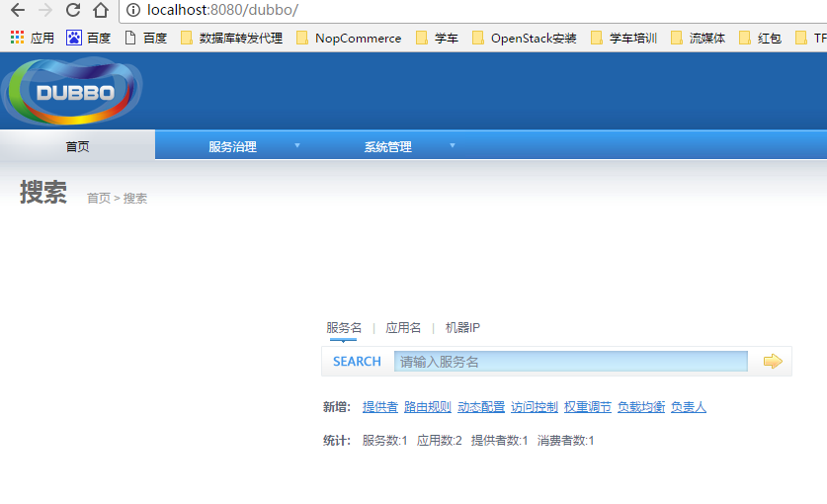Viewport: 827px width, 504px height.
Task: Open the 服务治理 menu
Action: pyautogui.click(x=232, y=146)
